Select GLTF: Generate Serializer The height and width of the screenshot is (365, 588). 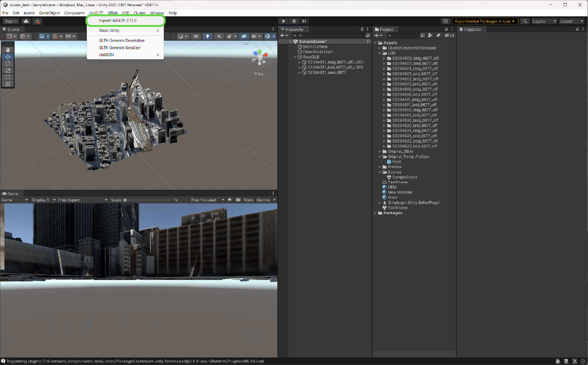pos(126,47)
